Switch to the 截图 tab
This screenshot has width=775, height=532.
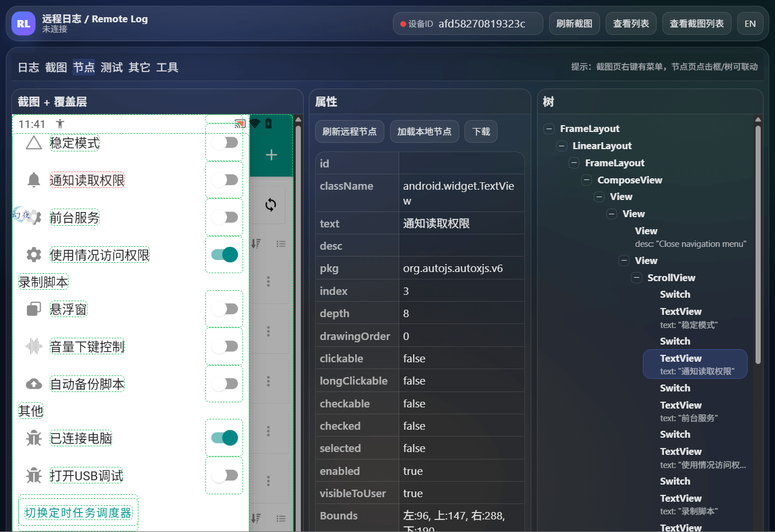pyautogui.click(x=56, y=67)
